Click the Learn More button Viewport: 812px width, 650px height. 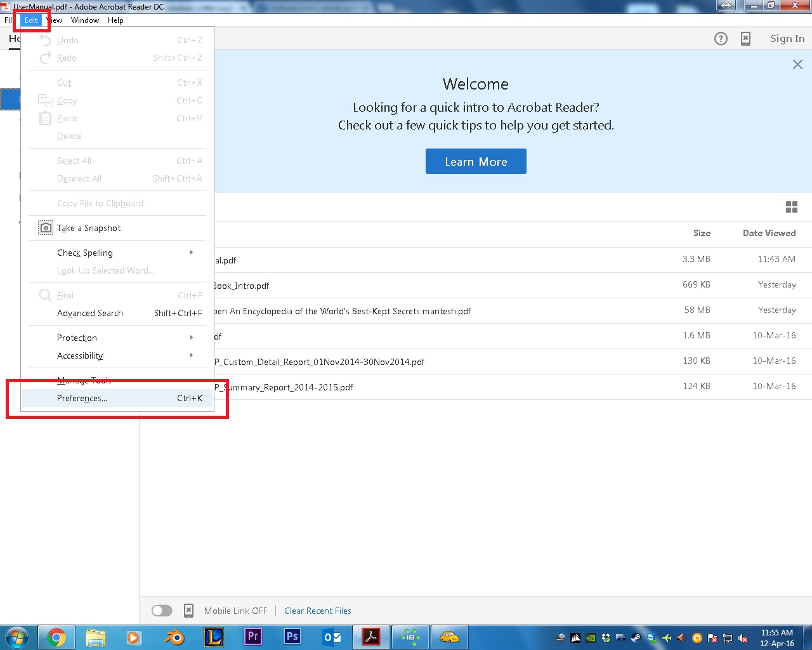click(x=476, y=161)
